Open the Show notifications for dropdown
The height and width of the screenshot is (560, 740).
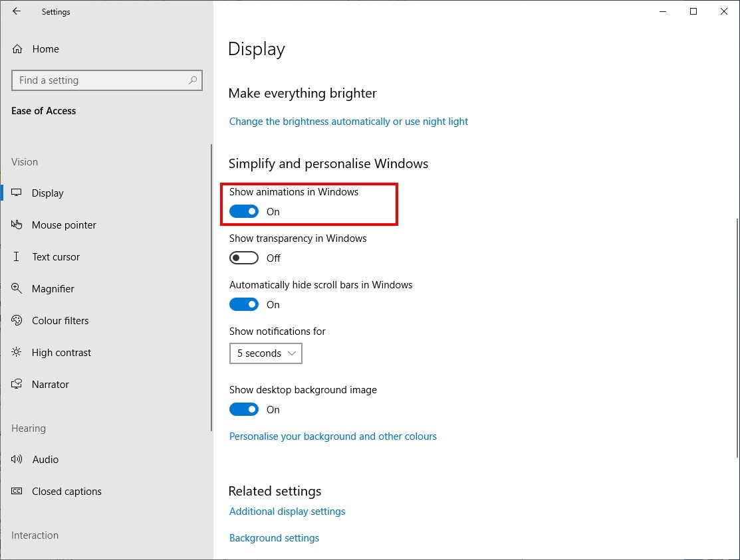pos(266,353)
